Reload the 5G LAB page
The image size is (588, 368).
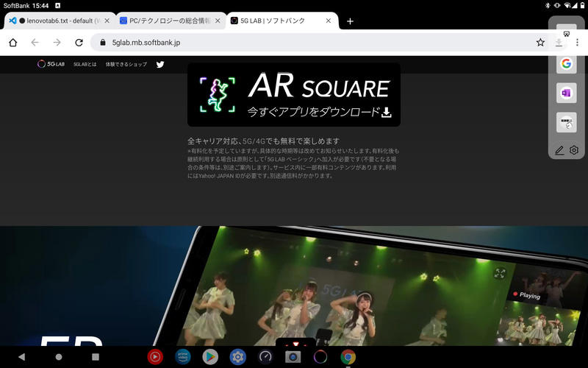coord(79,43)
